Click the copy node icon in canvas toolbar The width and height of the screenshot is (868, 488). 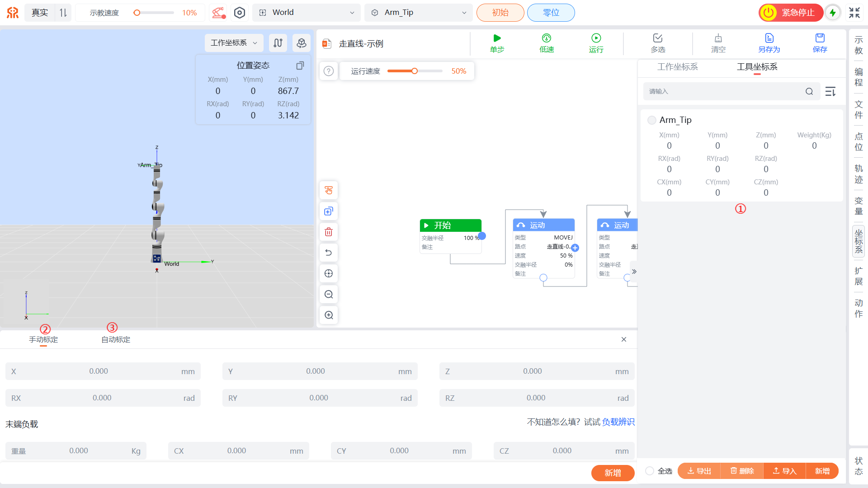pos(329,211)
